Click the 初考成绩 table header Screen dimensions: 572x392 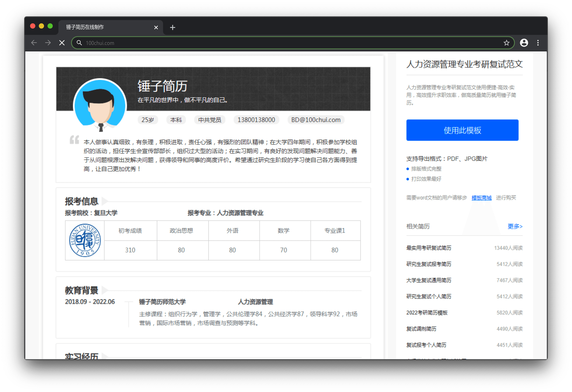[x=130, y=231]
